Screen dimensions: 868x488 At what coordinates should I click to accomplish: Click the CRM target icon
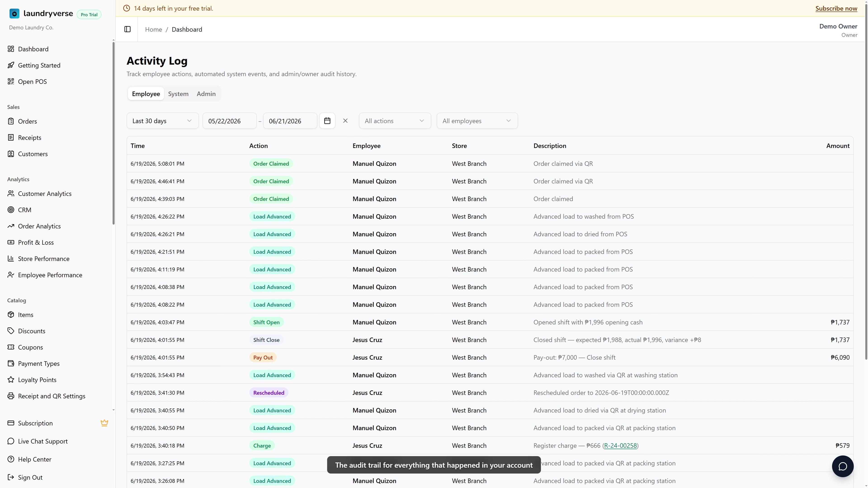click(11, 209)
